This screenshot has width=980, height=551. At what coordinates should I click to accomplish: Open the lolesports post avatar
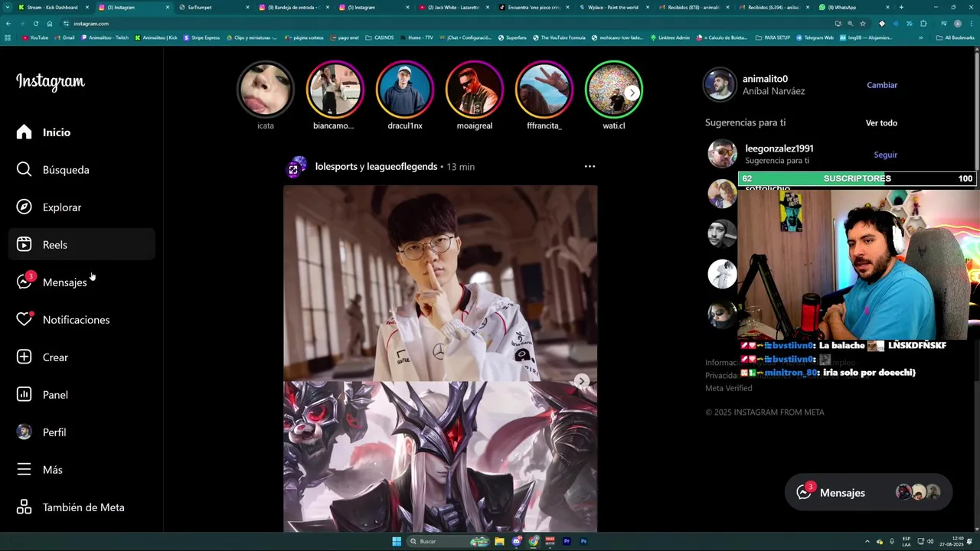coord(296,167)
